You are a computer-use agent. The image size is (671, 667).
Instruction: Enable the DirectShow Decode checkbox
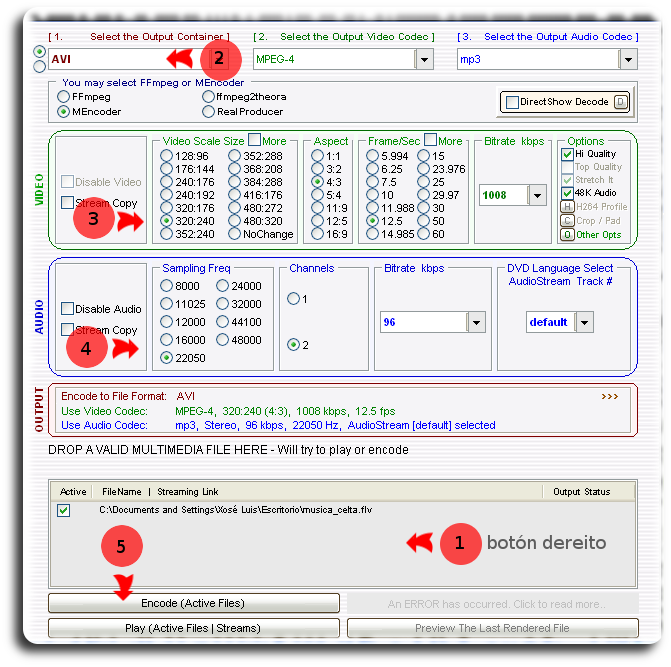(x=513, y=102)
